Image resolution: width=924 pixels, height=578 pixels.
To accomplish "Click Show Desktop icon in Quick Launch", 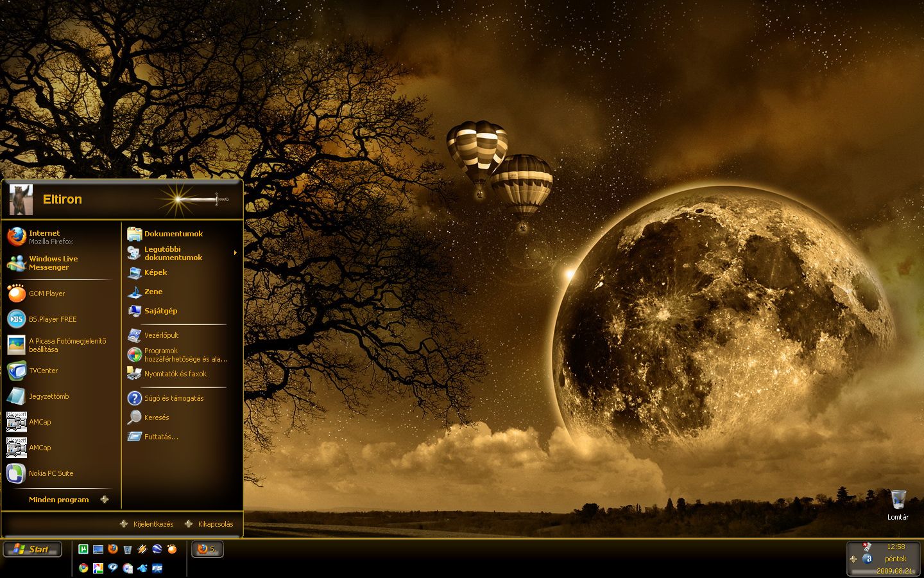I will pos(98,549).
